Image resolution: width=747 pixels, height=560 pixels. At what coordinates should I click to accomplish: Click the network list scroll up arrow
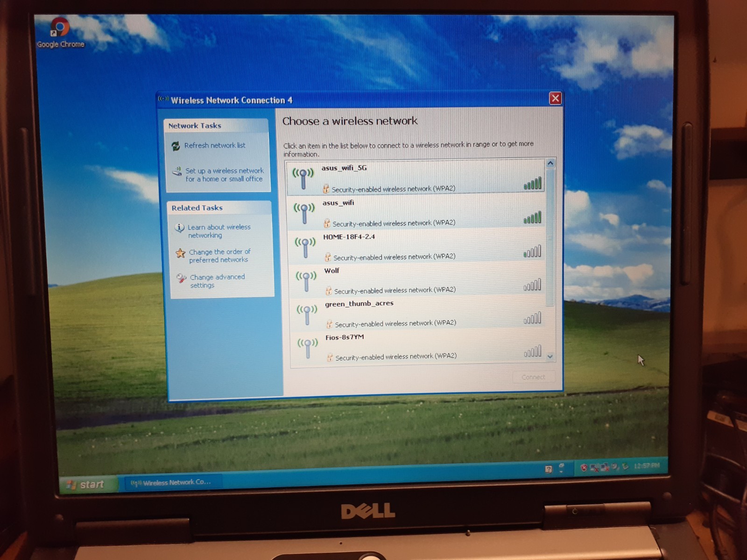pos(550,163)
